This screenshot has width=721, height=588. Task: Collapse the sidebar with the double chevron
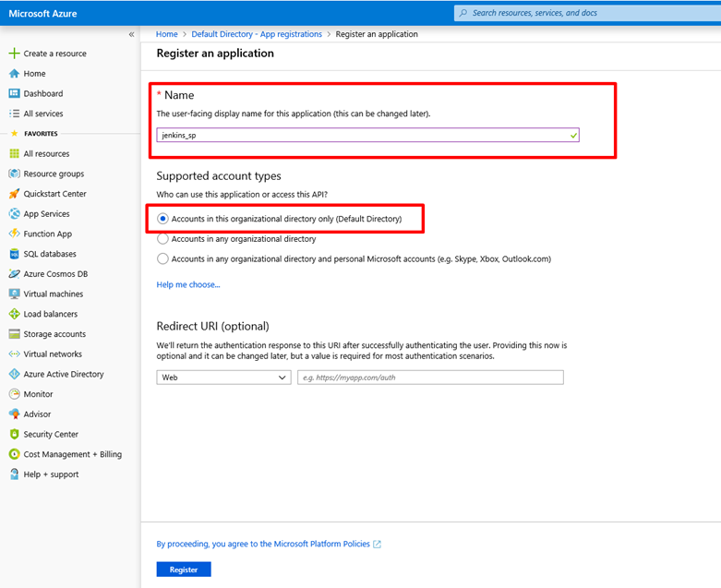(131, 34)
